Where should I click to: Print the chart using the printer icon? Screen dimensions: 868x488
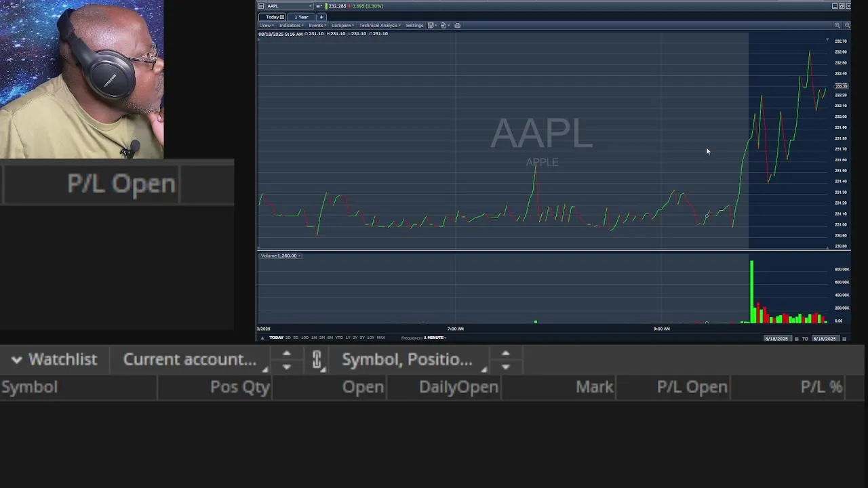[x=457, y=26]
